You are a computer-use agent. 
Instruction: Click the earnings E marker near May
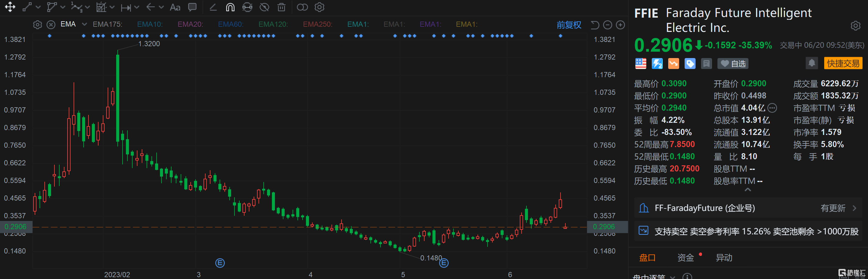444,263
